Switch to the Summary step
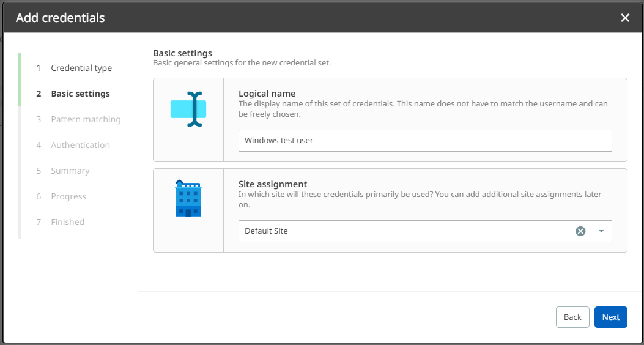This screenshot has width=644, height=345. tap(70, 171)
